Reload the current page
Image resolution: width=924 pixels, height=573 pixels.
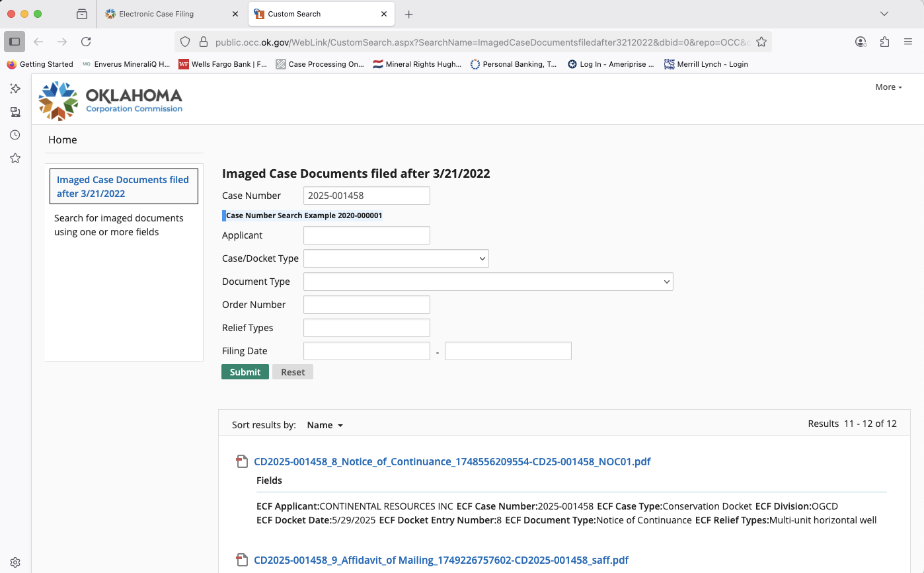[x=86, y=42]
